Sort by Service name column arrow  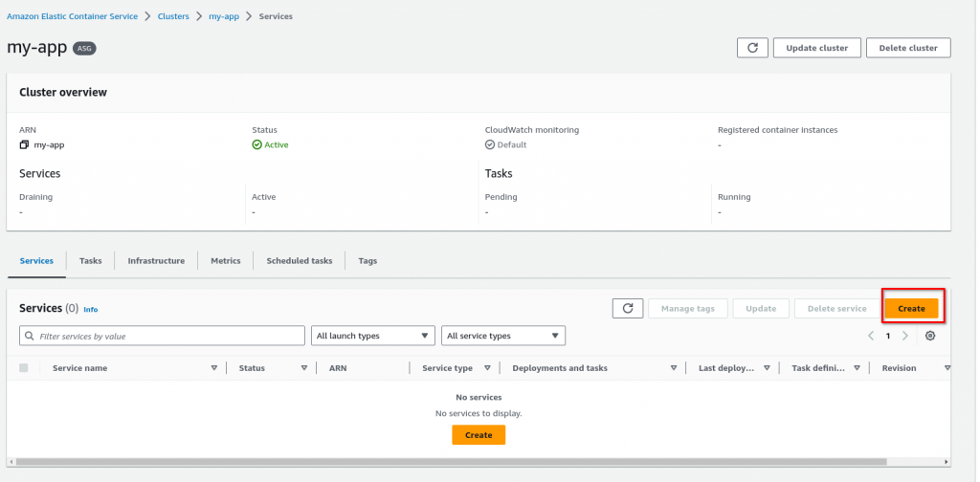(214, 368)
